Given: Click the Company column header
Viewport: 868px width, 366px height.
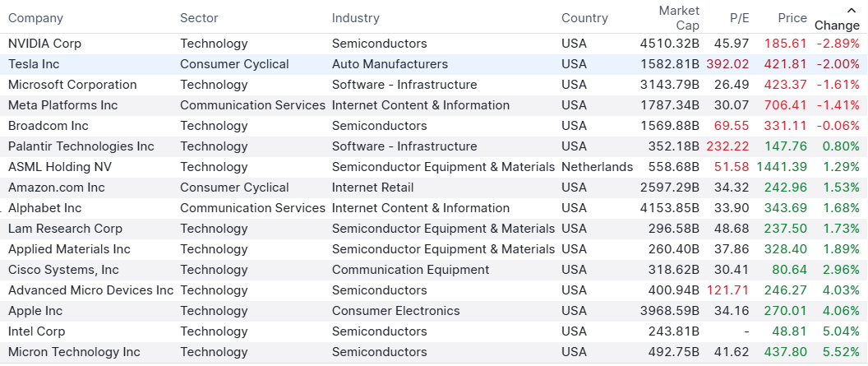Looking at the screenshot, I should pos(35,18).
